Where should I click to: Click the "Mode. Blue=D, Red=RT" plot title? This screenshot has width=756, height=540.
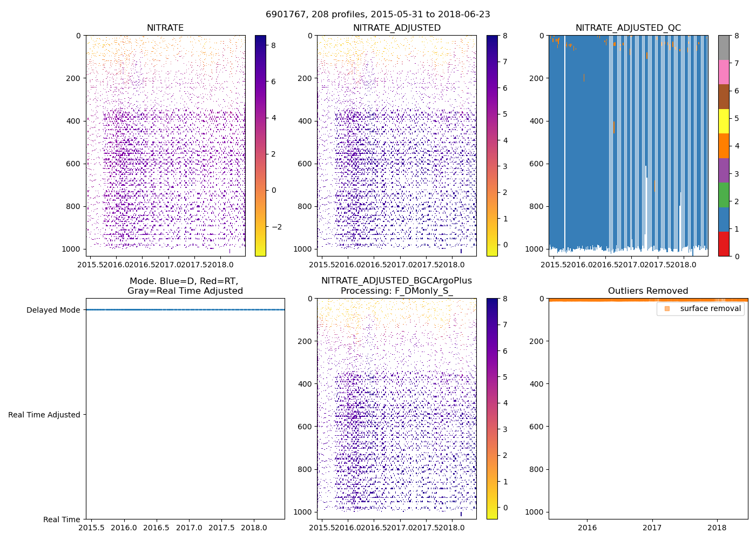(x=185, y=286)
